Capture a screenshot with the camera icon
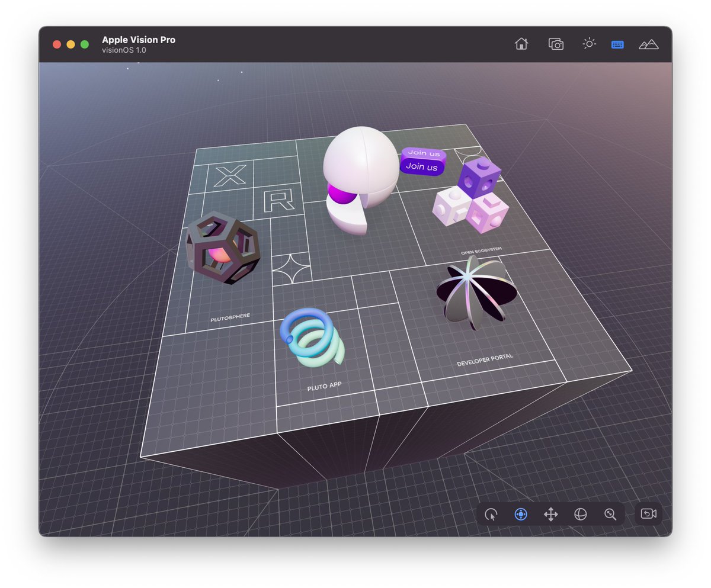Screen dimensions: 711x588 (x=556, y=44)
